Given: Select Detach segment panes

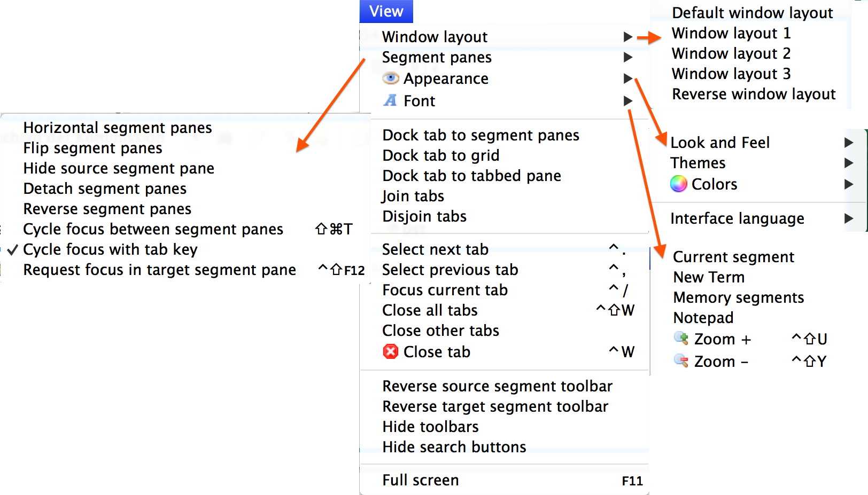Looking at the screenshot, I should [x=105, y=188].
